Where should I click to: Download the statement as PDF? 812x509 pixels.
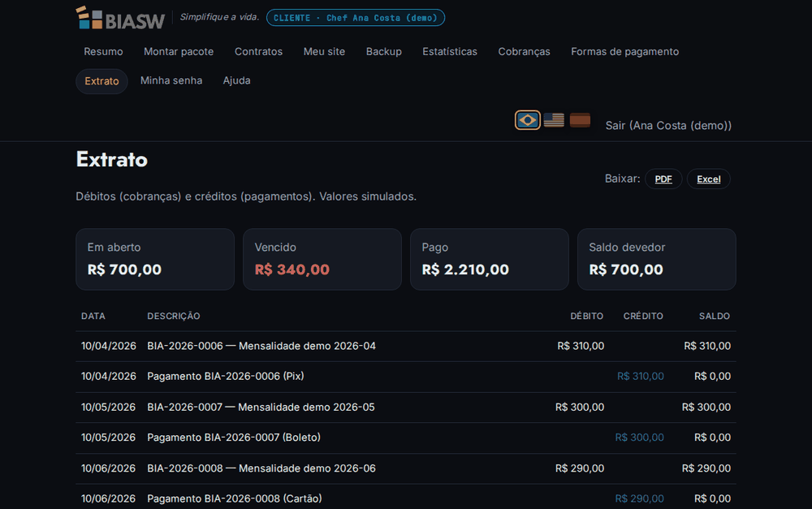tap(663, 179)
